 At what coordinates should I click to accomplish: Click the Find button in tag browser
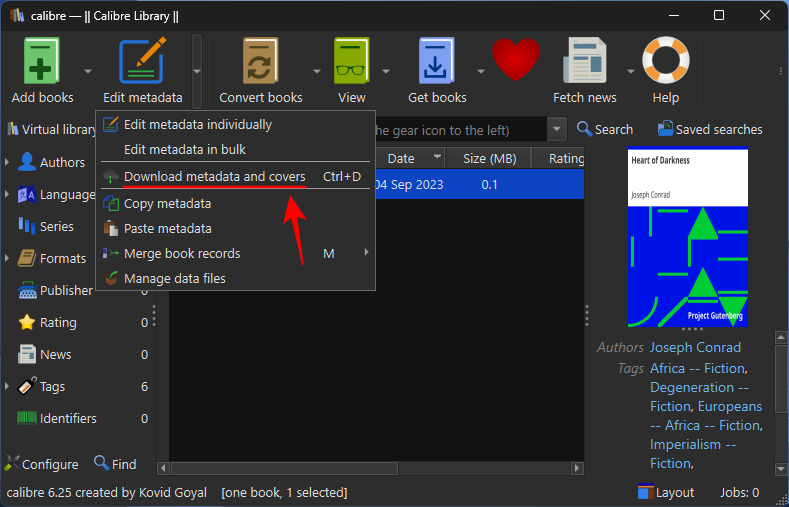[x=115, y=464]
